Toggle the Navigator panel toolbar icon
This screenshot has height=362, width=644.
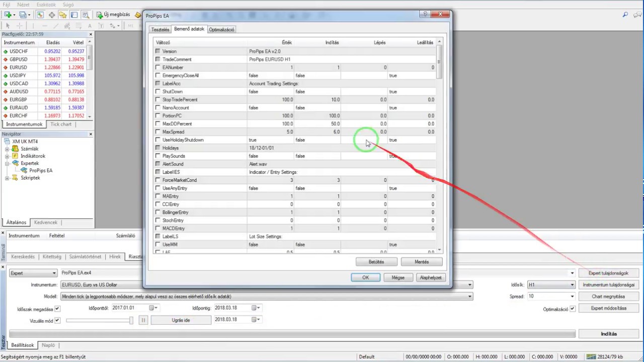[x=62, y=15]
